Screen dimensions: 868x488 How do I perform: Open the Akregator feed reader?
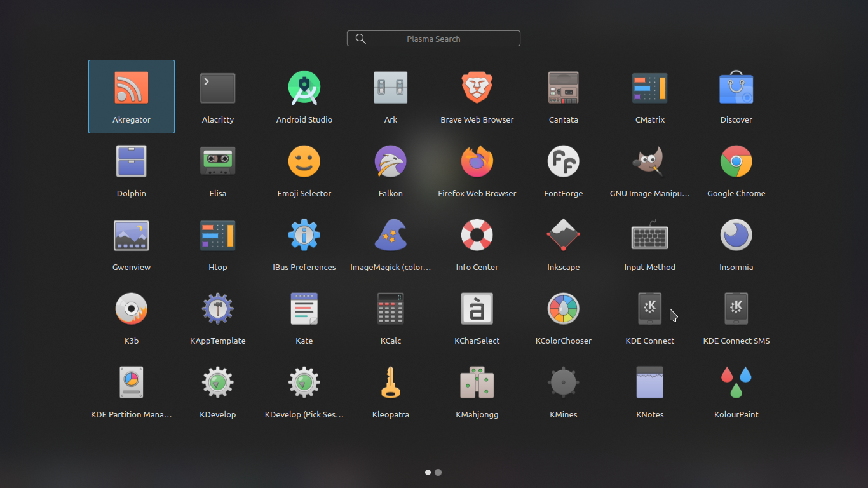(x=132, y=97)
